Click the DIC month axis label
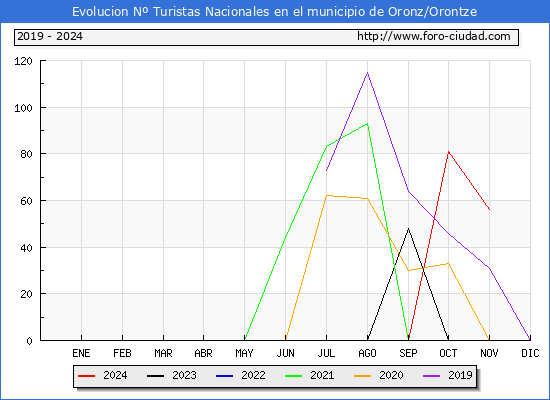 click(530, 353)
